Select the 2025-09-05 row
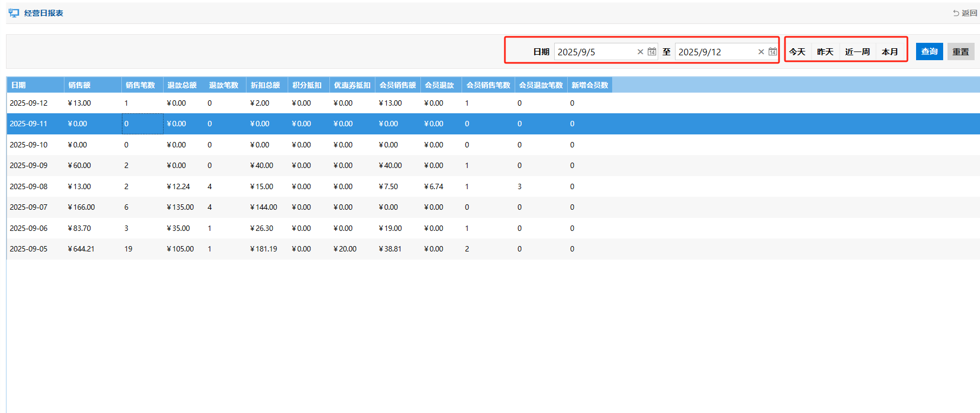Image resolution: width=980 pixels, height=413 pixels. (x=29, y=249)
